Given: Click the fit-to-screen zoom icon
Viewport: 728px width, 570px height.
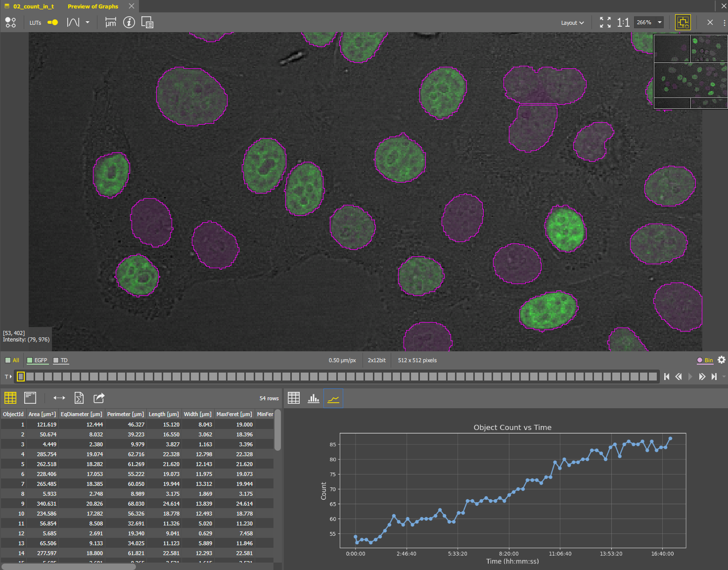Looking at the screenshot, I should click(x=605, y=22).
